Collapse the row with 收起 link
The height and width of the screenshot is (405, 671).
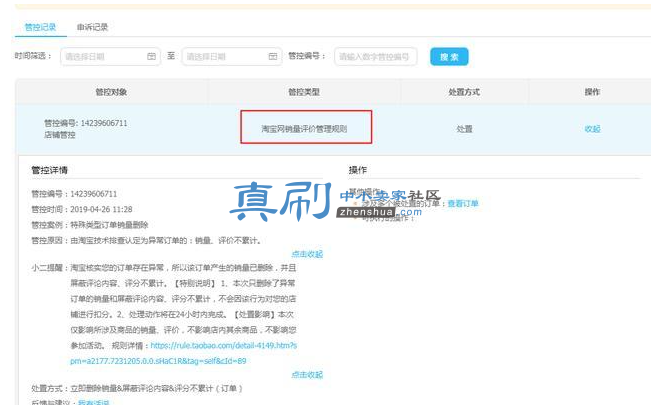(x=593, y=129)
